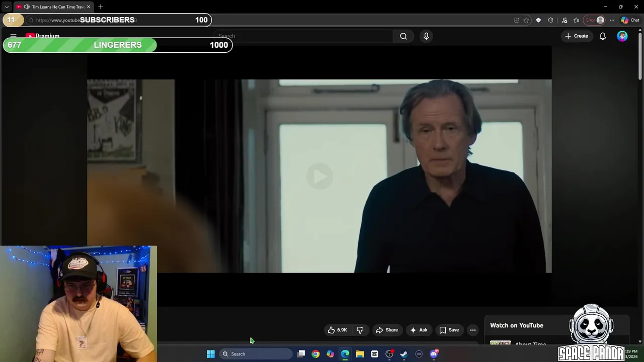Open Copilot from the taskbar

point(330,354)
